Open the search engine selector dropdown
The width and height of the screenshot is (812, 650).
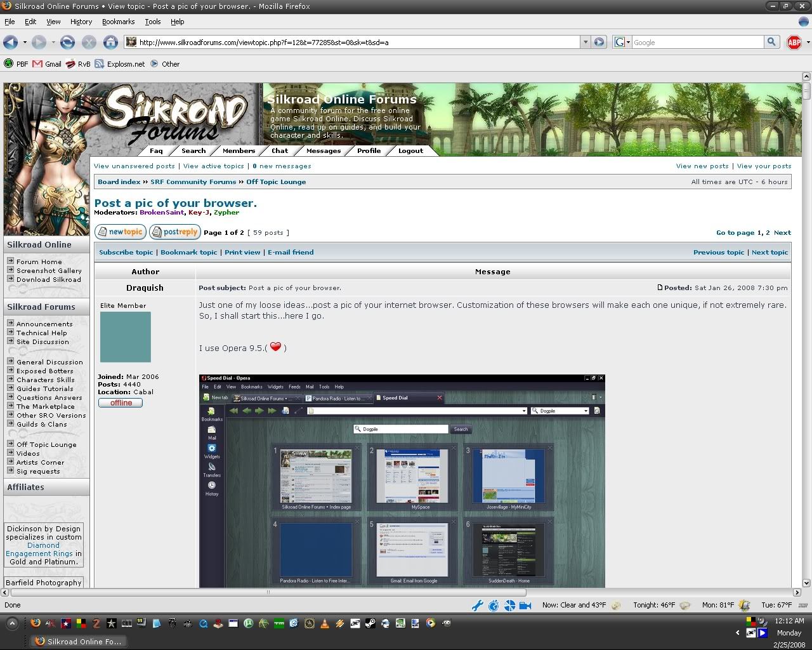[622, 43]
